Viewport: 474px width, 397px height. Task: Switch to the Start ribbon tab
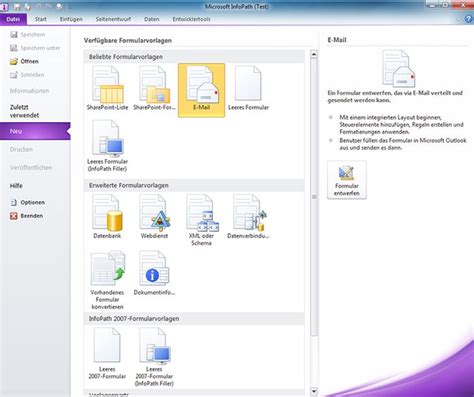click(x=41, y=19)
